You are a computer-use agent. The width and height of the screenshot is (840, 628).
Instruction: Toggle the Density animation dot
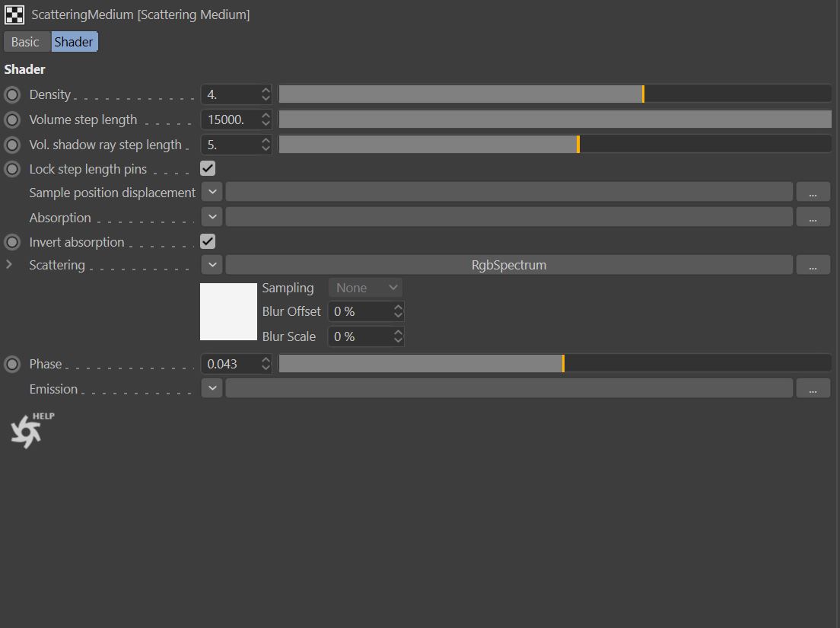11,95
